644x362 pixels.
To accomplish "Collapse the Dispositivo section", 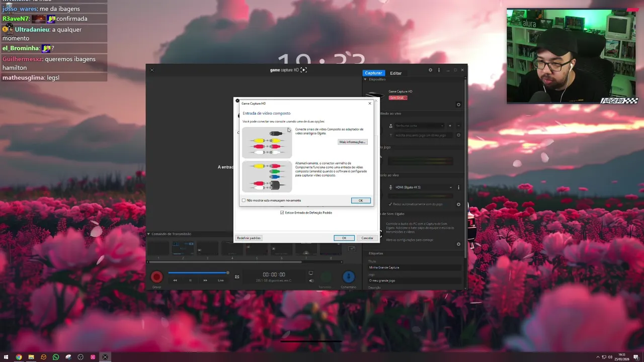I will [x=365, y=79].
